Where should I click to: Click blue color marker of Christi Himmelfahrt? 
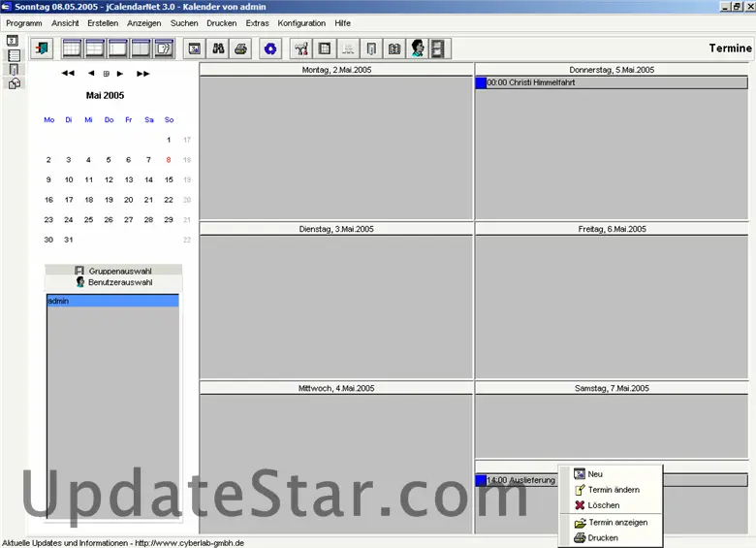click(x=481, y=82)
